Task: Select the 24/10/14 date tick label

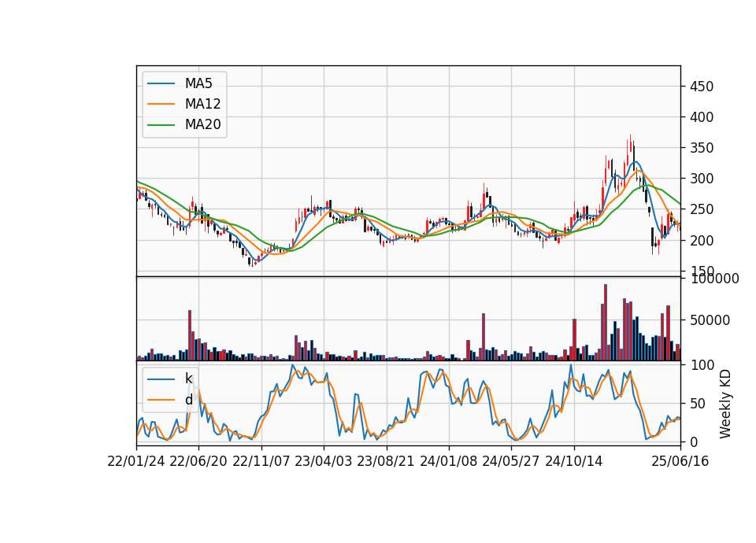Action: coord(574,461)
